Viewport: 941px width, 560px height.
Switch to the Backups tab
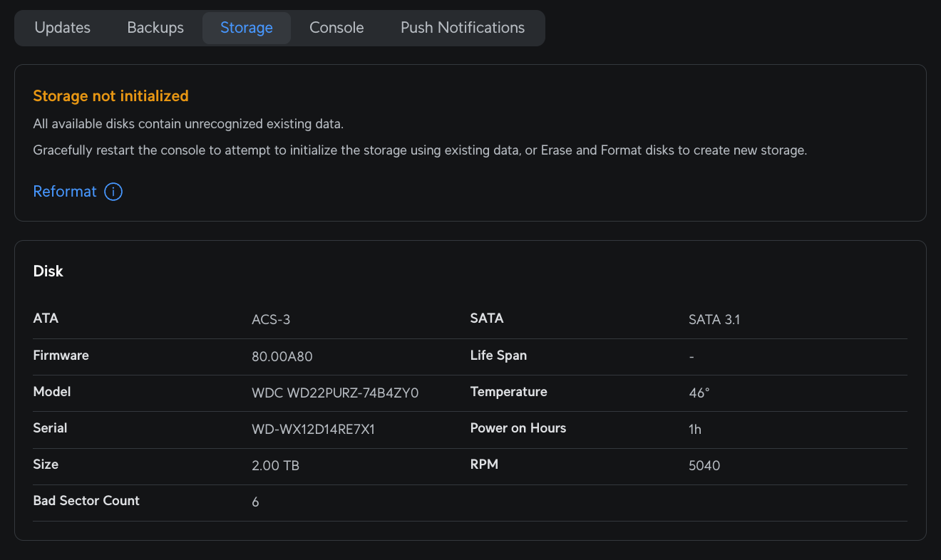pos(155,28)
